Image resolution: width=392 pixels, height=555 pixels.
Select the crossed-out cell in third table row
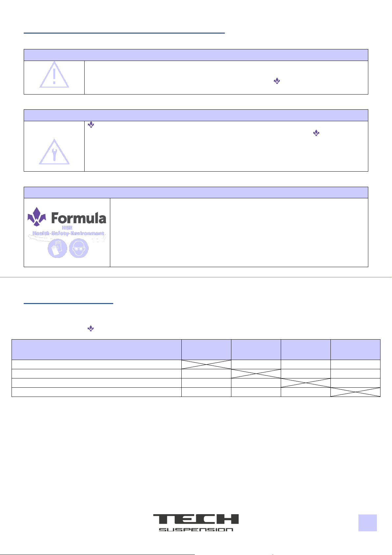[x=306, y=383]
